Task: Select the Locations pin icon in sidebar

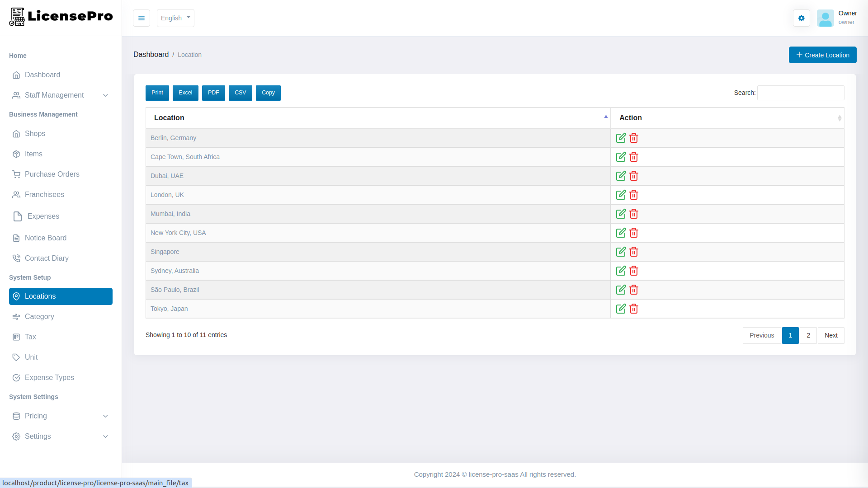Action: point(16,296)
